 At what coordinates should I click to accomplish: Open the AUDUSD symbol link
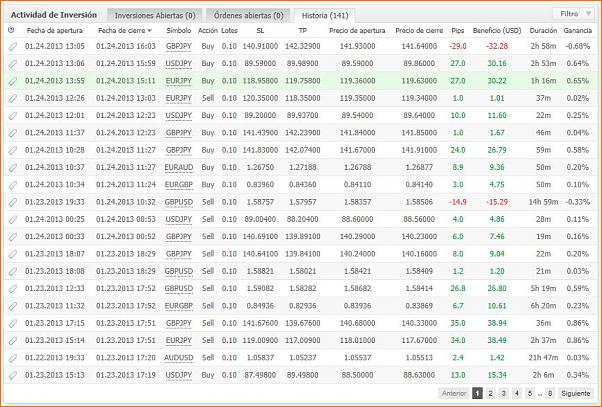[x=179, y=357]
